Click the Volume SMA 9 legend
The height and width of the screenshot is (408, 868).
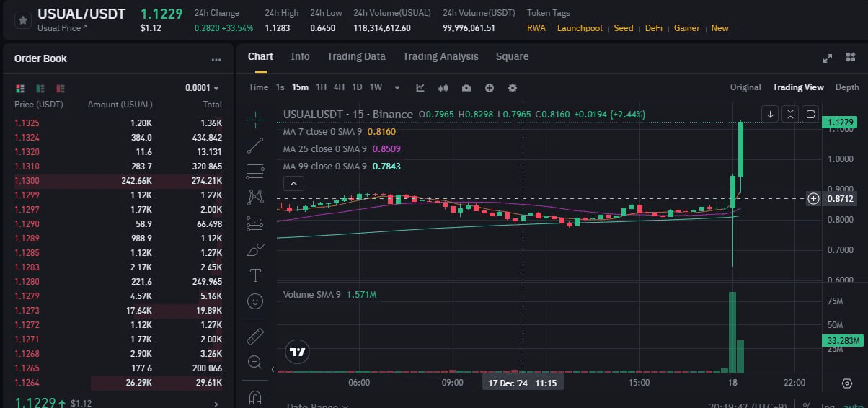(x=329, y=295)
